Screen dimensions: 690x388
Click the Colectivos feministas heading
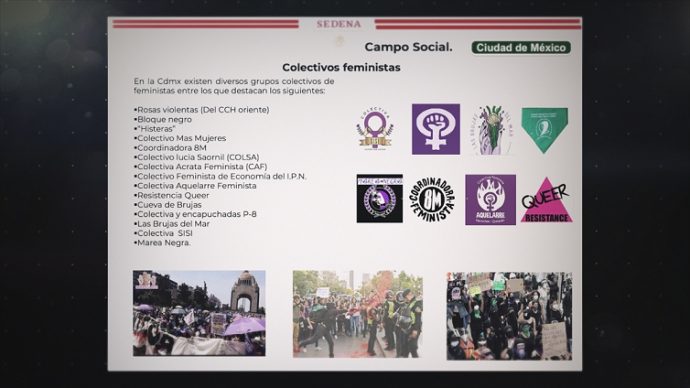(341, 67)
